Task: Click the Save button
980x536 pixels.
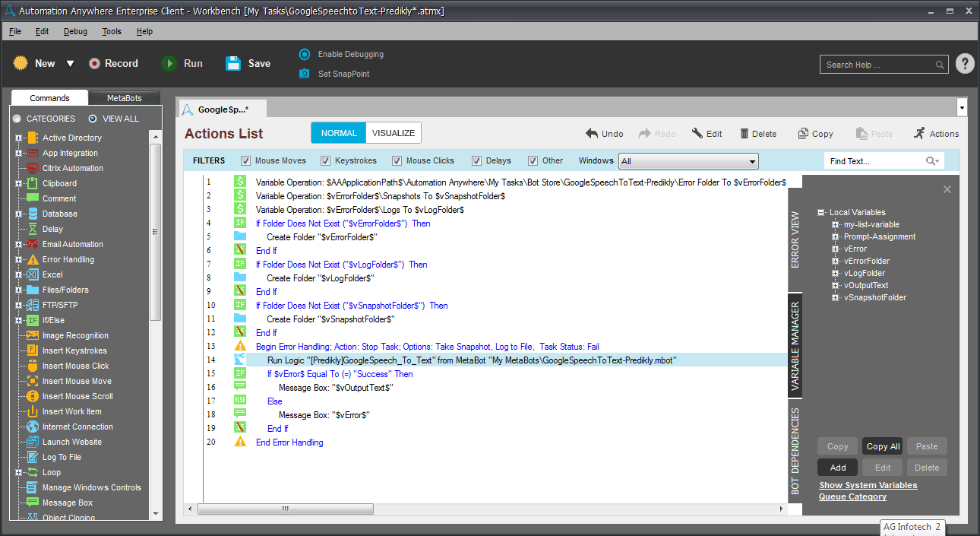Action: click(x=248, y=64)
